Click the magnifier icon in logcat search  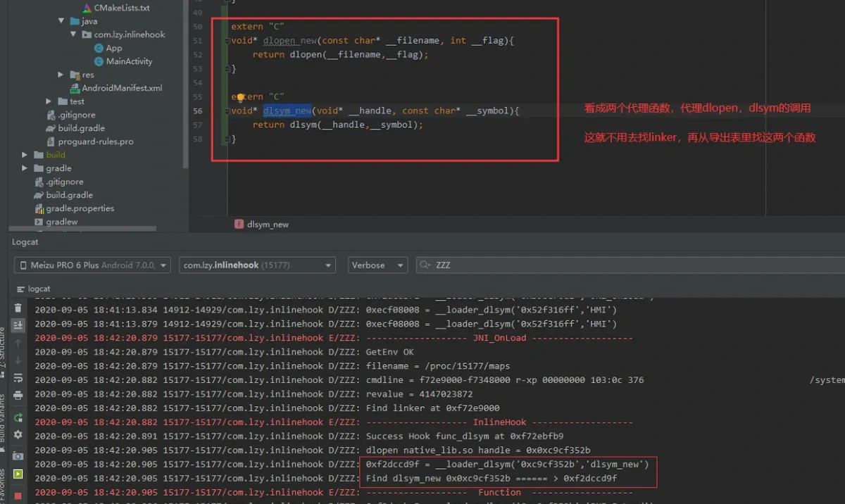click(x=425, y=265)
